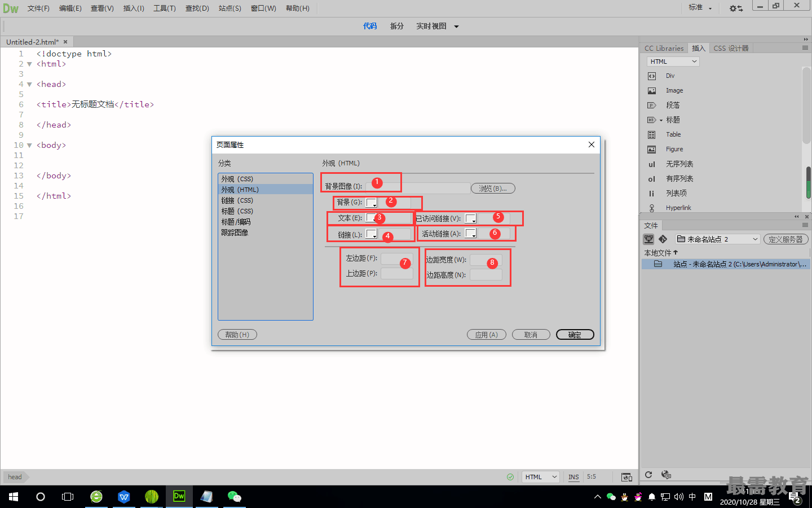
Task: Switch to the CSS 设计器 tab
Action: tap(731, 49)
